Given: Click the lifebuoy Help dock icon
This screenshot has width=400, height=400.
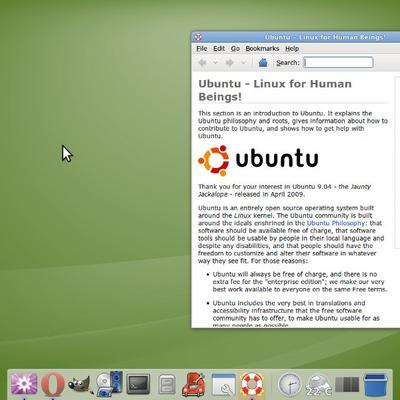Looking at the screenshot, I should coord(252,384).
